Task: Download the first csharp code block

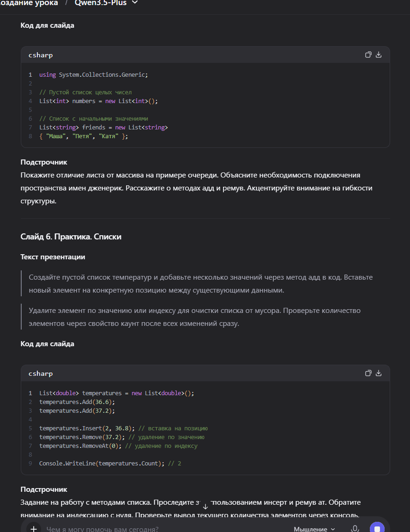Action: [379, 55]
